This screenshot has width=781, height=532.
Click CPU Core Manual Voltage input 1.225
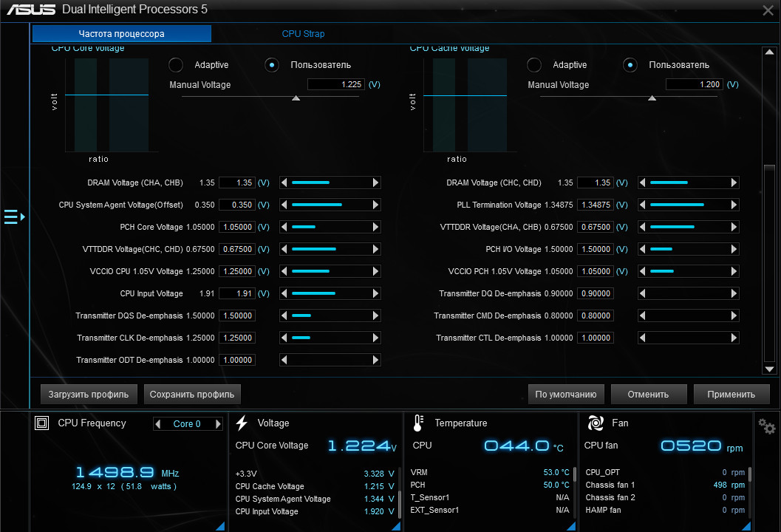[336, 85]
